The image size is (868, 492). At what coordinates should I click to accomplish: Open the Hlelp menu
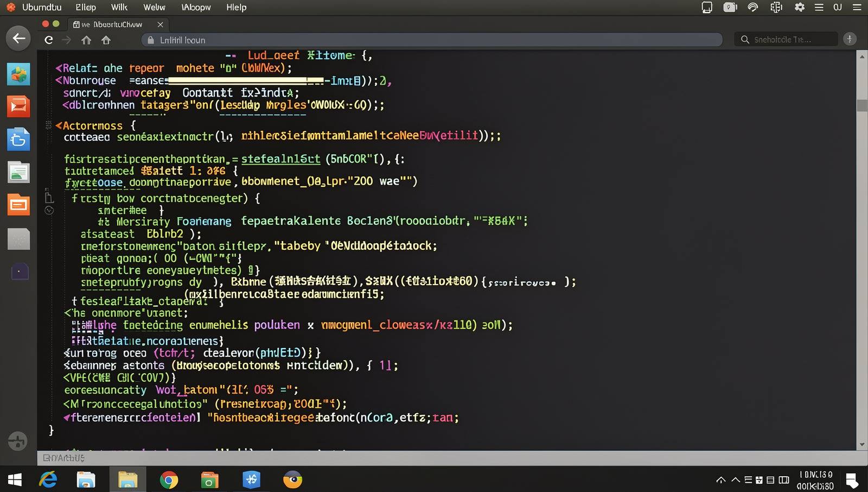point(237,7)
